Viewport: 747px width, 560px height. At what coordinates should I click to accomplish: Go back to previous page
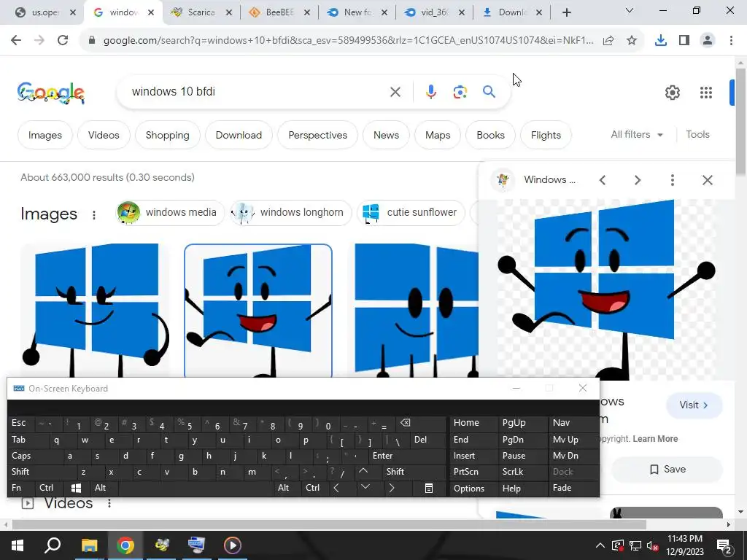16,40
